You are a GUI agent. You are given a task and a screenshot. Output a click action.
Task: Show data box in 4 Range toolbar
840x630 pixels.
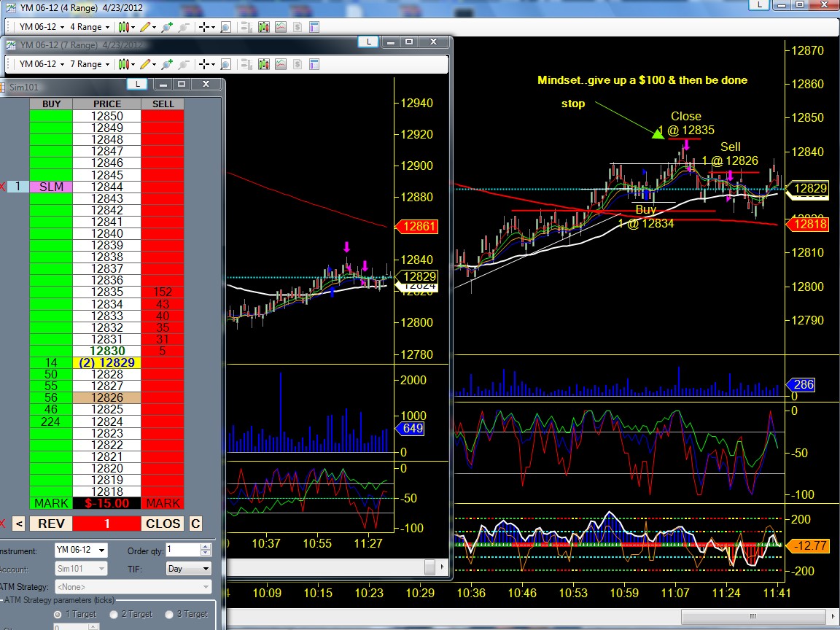[246, 27]
